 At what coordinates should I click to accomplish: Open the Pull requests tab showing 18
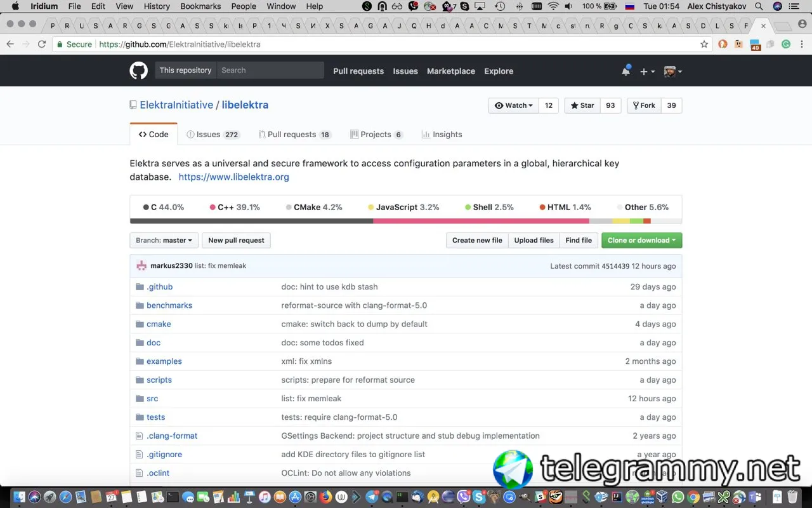[295, 135]
